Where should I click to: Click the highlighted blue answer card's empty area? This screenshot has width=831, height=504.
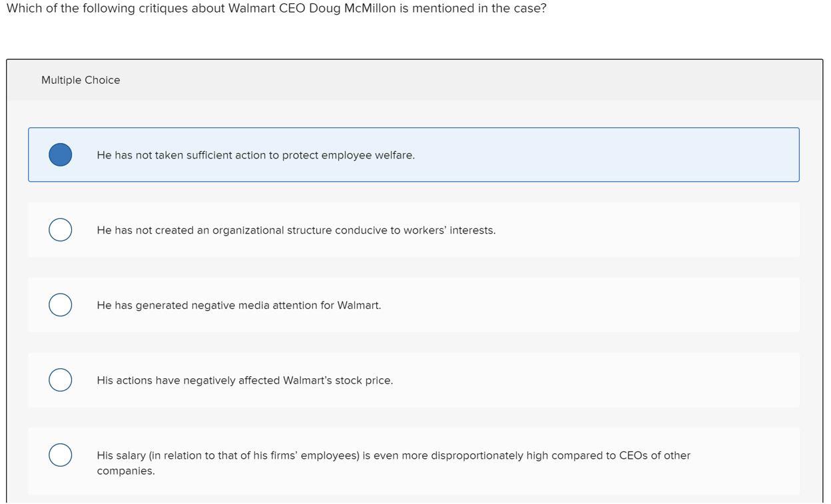coord(599,154)
